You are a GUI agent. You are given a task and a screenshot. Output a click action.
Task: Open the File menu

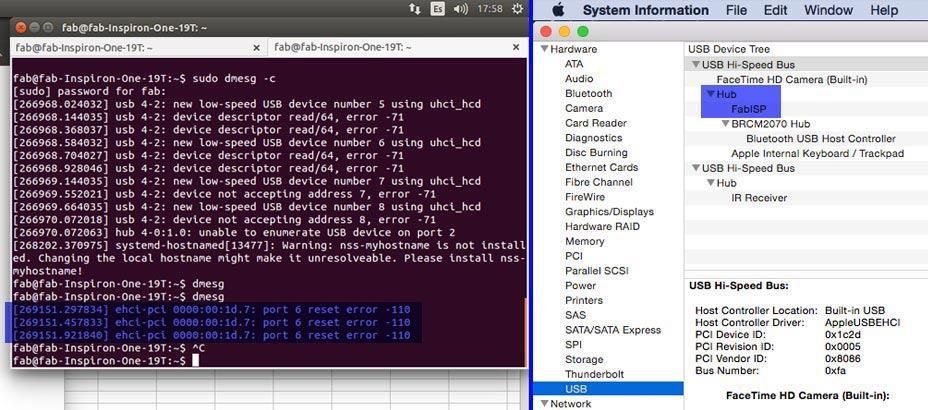736,10
